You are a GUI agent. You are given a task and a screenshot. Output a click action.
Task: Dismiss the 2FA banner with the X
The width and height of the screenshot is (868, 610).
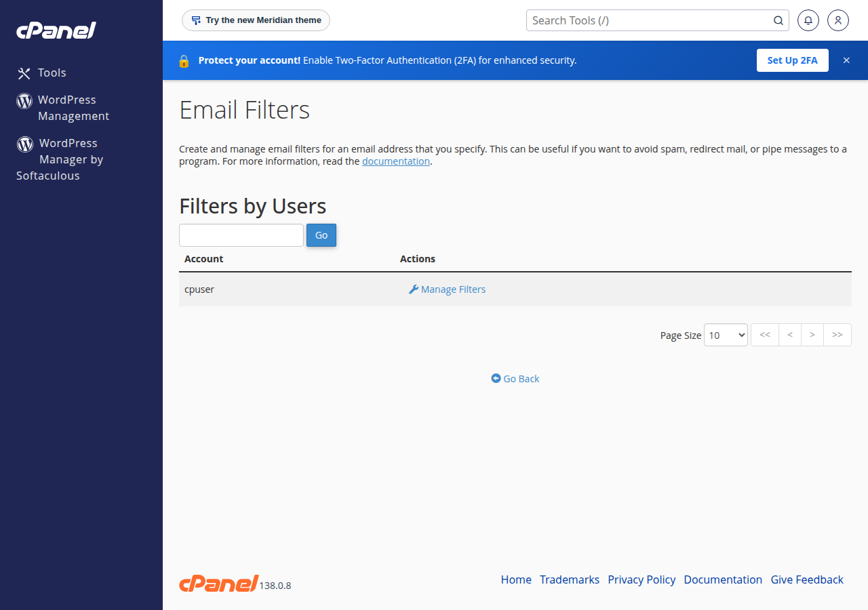(x=846, y=60)
